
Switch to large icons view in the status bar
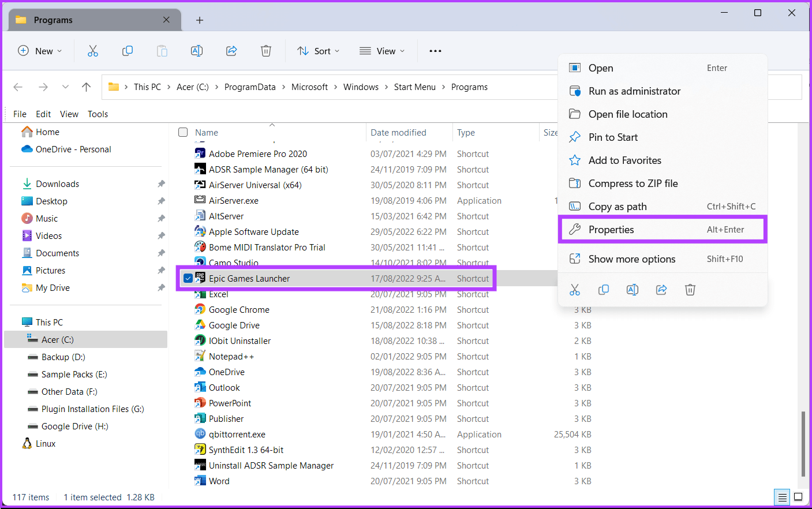pyautogui.click(x=798, y=497)
